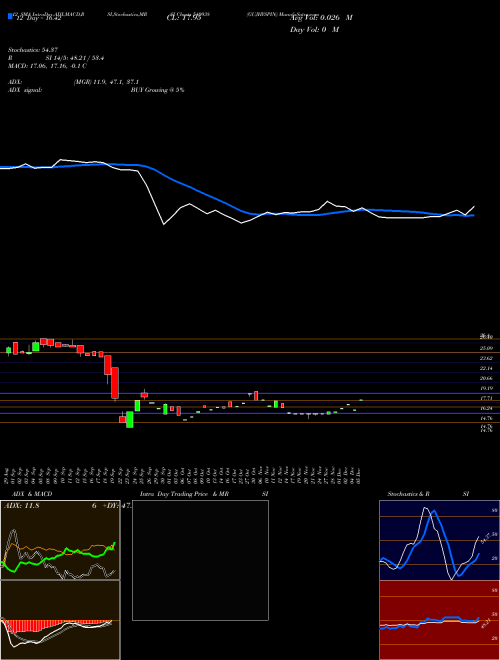Click the 'ADX signal:' label
500x660 pixels.
25,90
